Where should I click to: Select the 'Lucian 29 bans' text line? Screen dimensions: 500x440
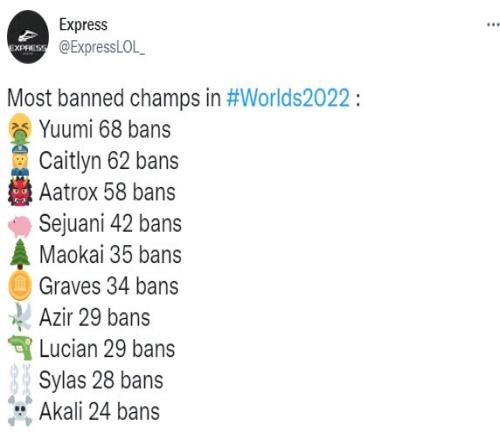tap(107, 349)
